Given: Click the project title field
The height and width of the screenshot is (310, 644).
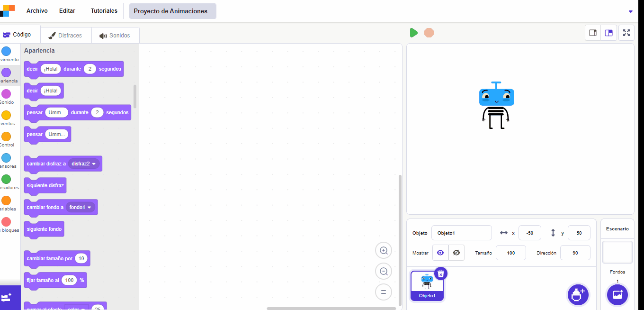Looking at the screenshot, I should click(173, 11).
